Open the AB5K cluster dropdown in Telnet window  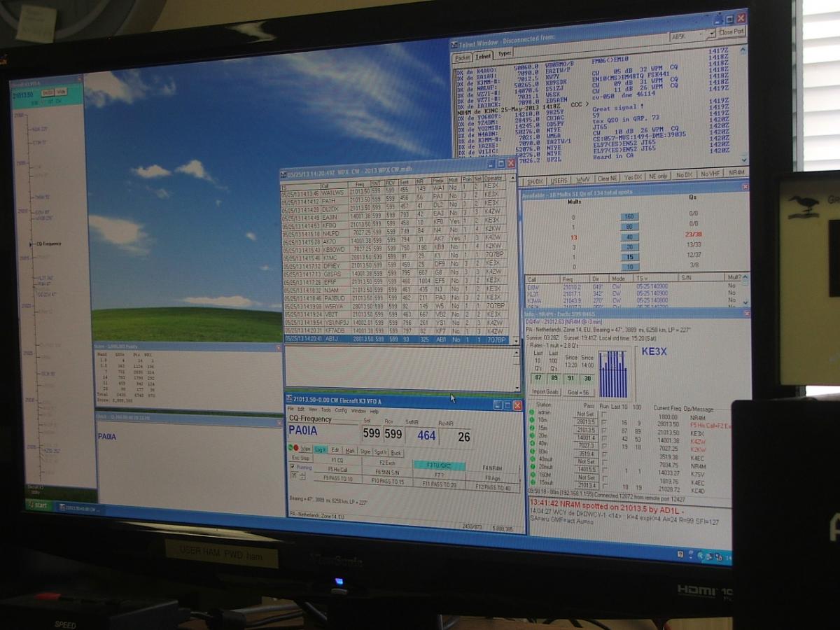tap(710, 34)
